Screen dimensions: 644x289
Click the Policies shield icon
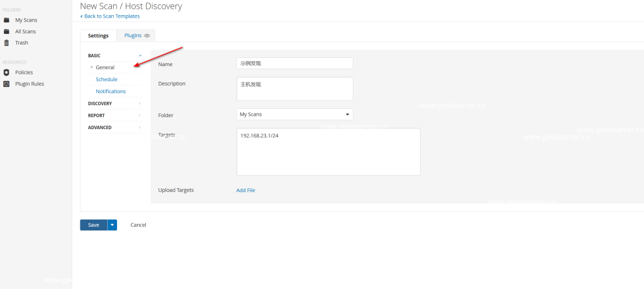6,72
